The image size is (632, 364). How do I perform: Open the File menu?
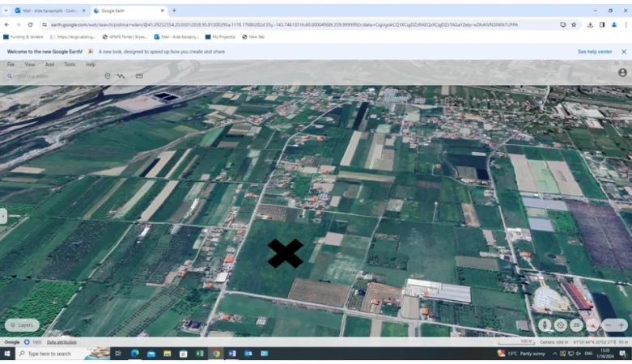[x=11, y=65]
